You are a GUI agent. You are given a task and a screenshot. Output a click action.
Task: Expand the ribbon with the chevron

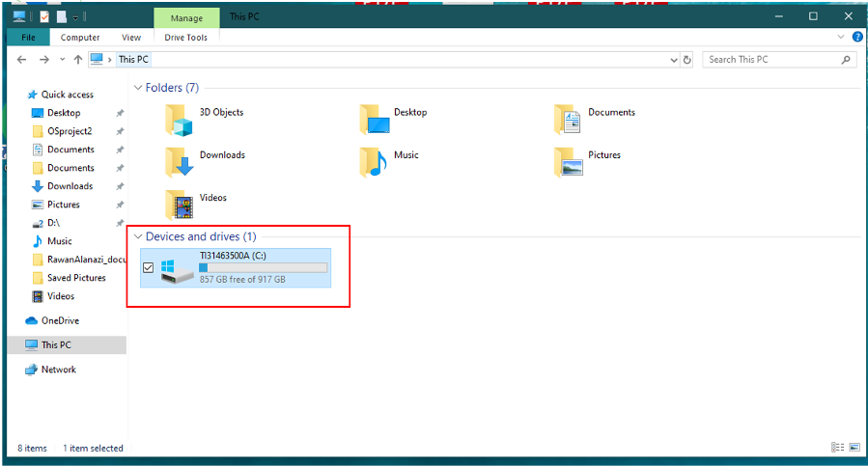click(x=841, y=37)
